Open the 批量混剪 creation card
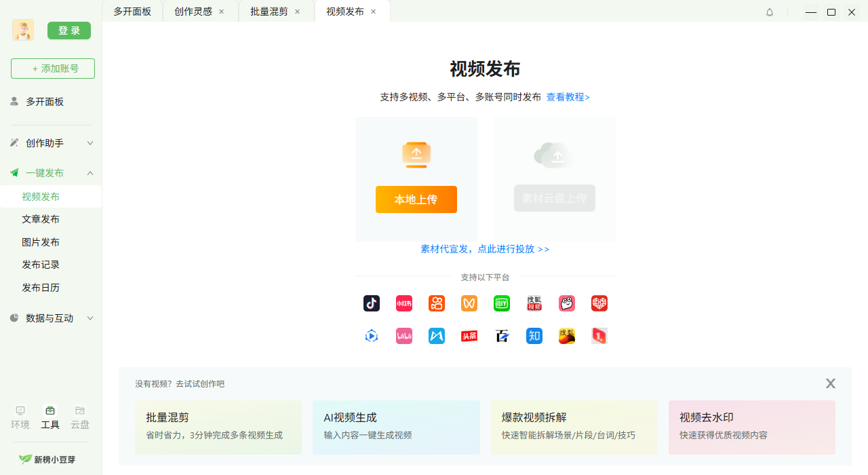868x475 pixels. (x=218, y=427)
